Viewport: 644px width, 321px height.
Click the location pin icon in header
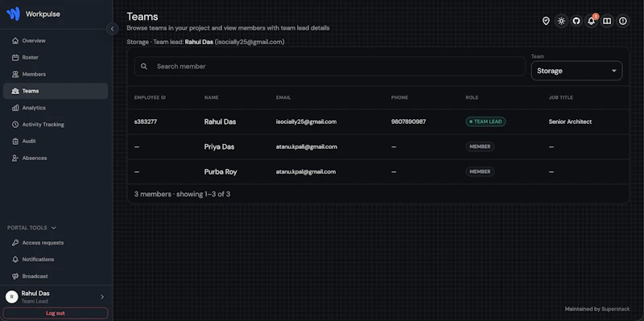pos(546,21)
